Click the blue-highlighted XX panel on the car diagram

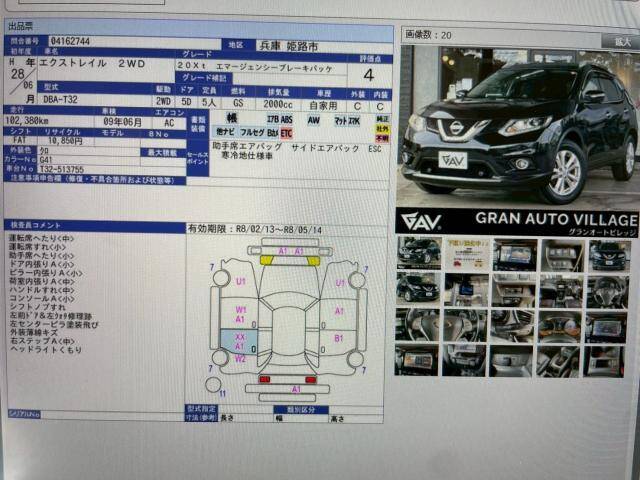pyautogui.click(x=239, y=341)
